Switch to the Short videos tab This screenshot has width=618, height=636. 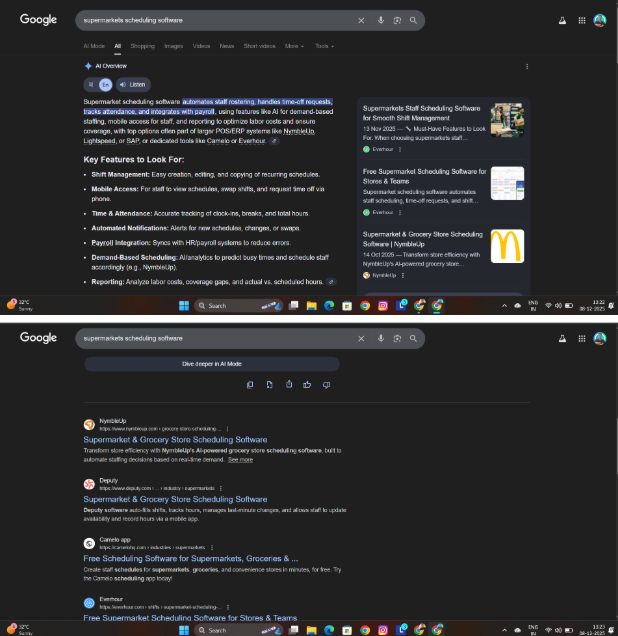[x=260, y=46]
